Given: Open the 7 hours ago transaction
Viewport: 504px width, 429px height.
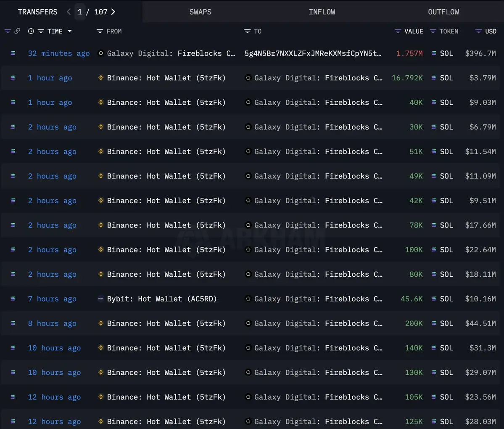Looking at the screenshot, I should (52, 299).
